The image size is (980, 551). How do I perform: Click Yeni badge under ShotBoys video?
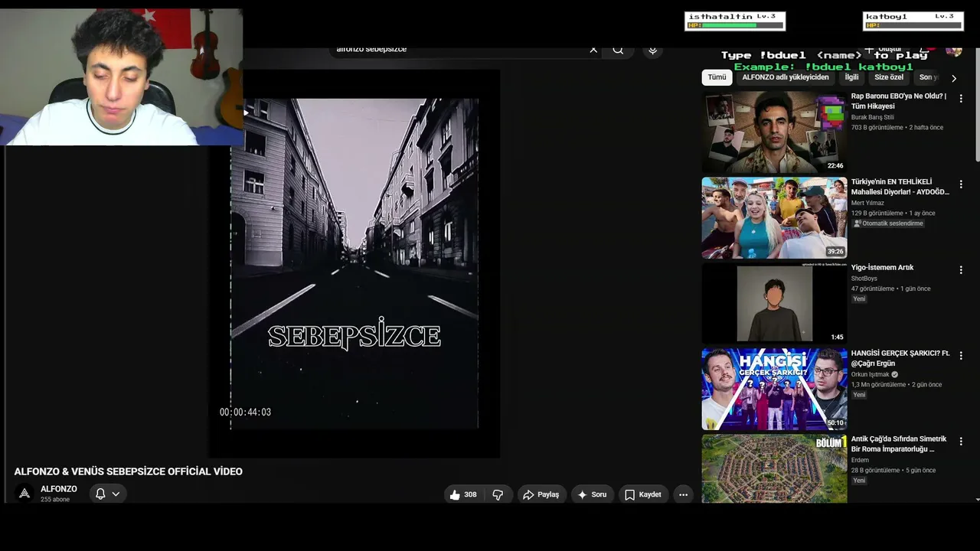[859, 299]
